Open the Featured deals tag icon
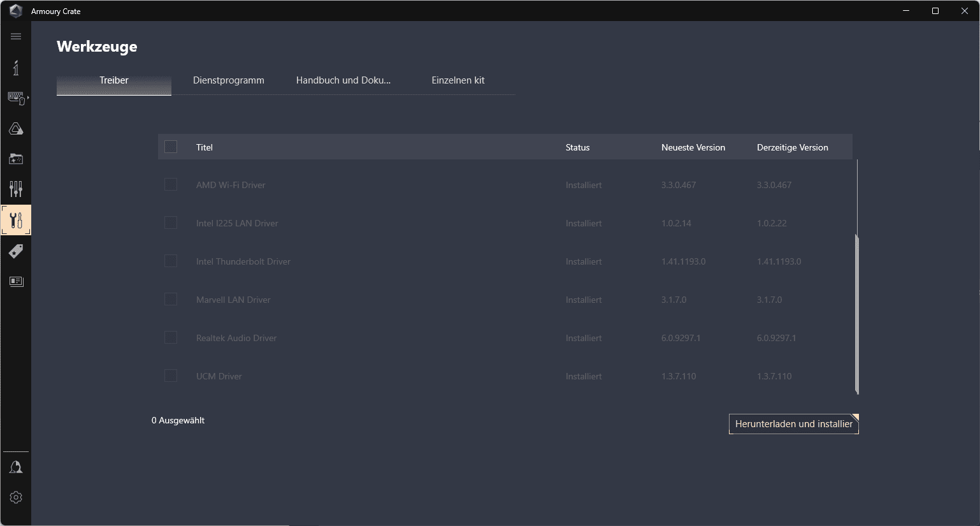980x526 pixels. pyautogui.click(x=16, y=251)
